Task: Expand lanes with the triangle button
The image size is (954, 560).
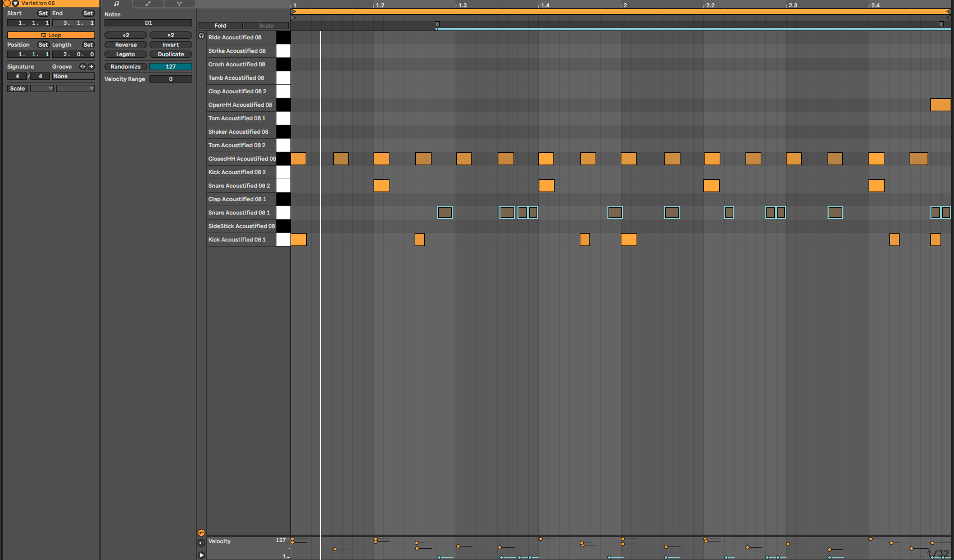Action: pos(201,555)
